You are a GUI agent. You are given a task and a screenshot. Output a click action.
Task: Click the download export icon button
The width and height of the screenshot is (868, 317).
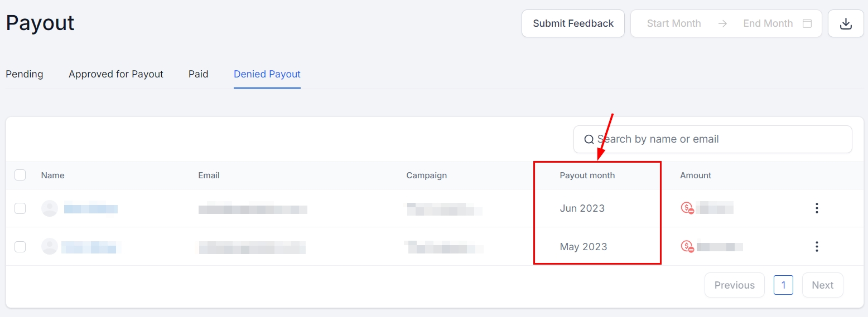click(x=846, y=23)
